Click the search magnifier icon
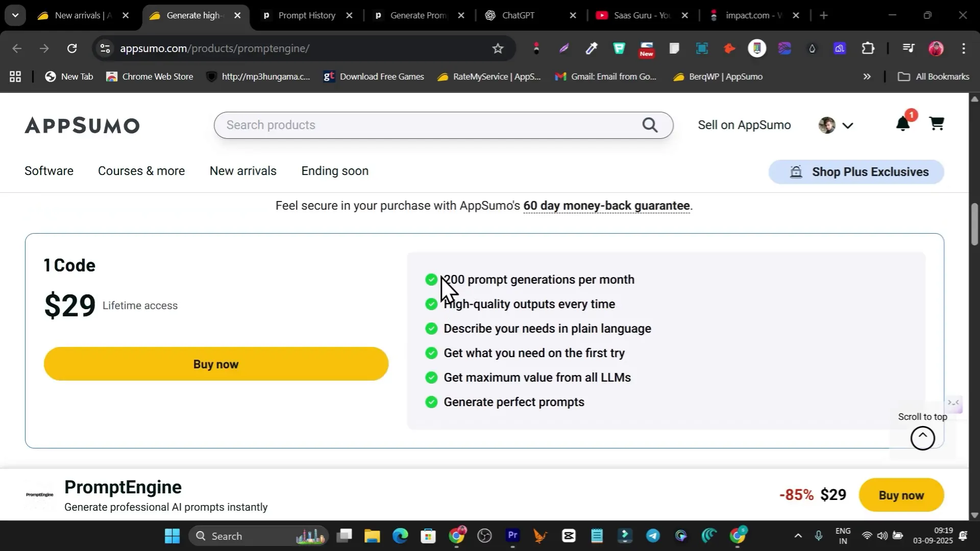 tap(650, 125)
